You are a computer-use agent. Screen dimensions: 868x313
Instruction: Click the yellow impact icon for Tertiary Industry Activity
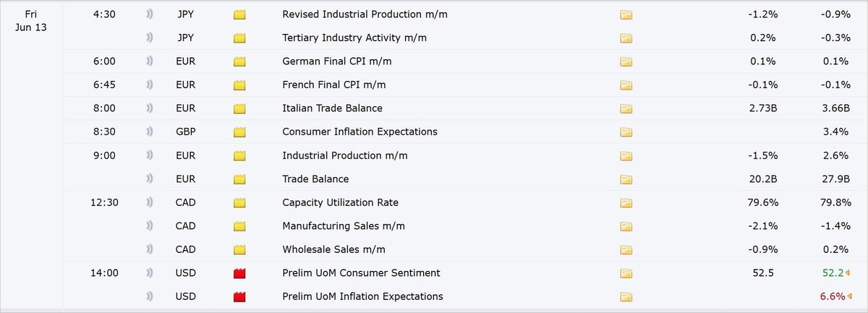pyautogui.click(x=240, y=38)
